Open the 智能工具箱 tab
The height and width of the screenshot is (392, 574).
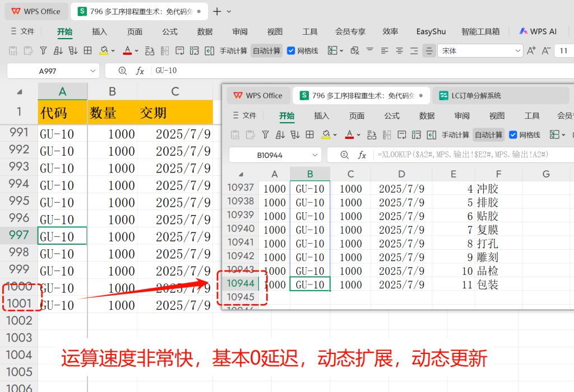[480, 32]
